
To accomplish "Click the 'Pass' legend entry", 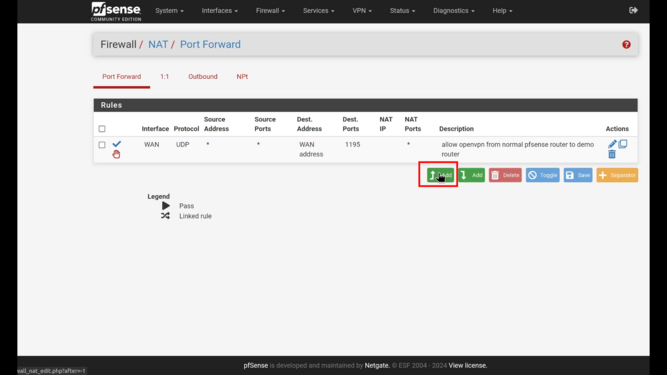I will pos(186,206).
